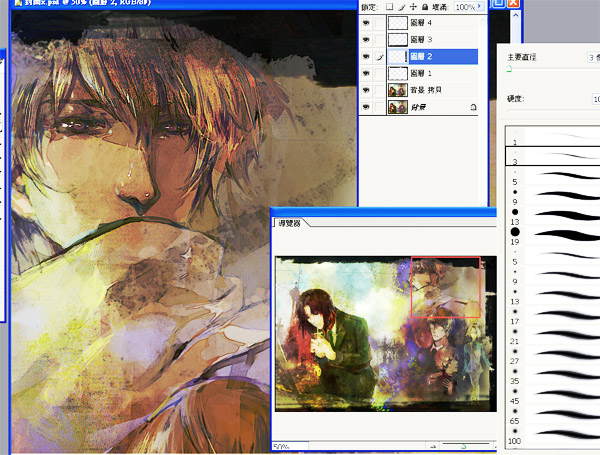Select the hard round 13 brush preset
Viewport: 600px width, 455px height.
tap(553, 216)
